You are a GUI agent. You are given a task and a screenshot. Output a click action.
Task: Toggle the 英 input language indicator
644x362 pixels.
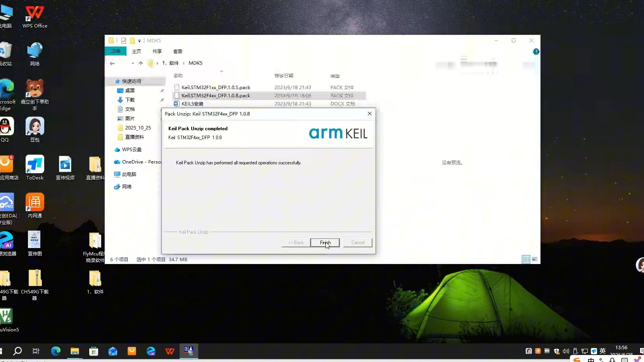(602, 351)
